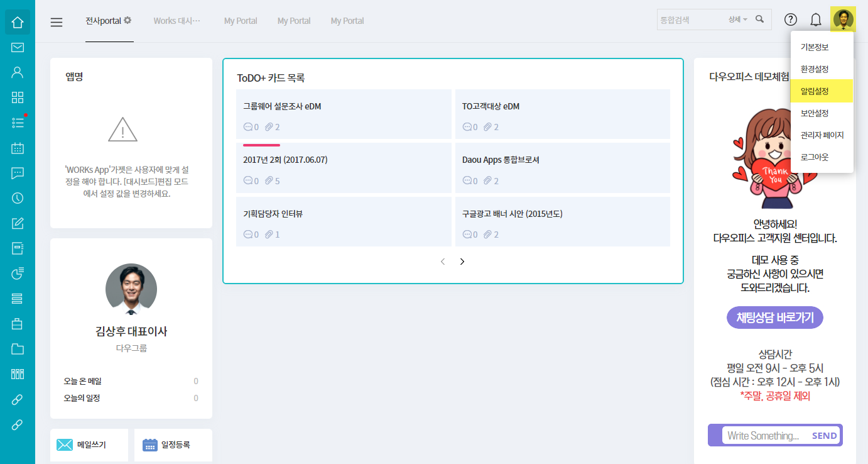The image size is (868, 464).
Task: Open the calendar icon in left sidebar
Action: pos(18,148)
